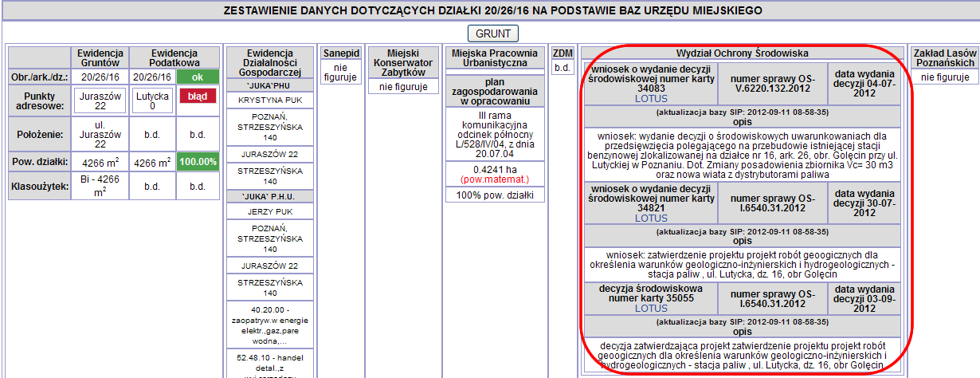Select Wydział Ochrony Środowiska panel header
The width and height of the screenshot is (980, 378).
click(742, 53)
